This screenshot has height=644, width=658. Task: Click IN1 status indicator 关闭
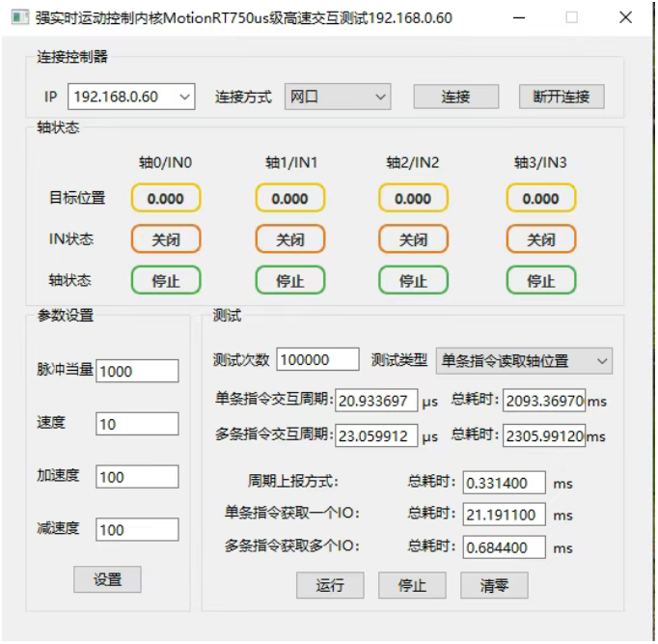(x=290, y=239)
